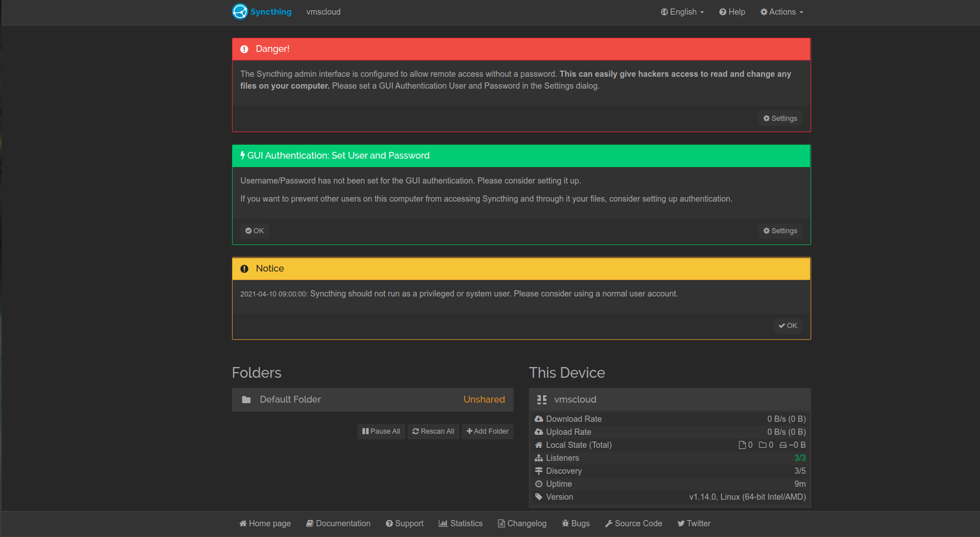Expand the Actions dropdown menu

(782, 12)
